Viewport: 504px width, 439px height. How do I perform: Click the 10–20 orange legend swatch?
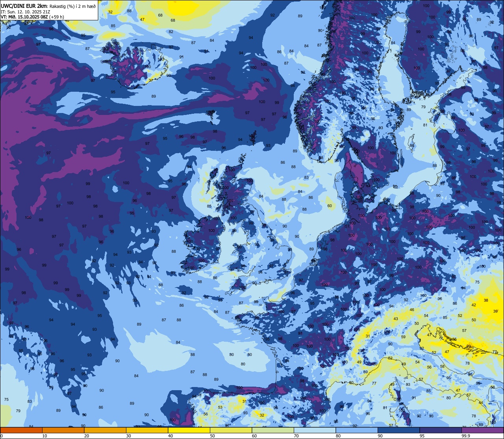pyautogui.click(x=63, y=430)
